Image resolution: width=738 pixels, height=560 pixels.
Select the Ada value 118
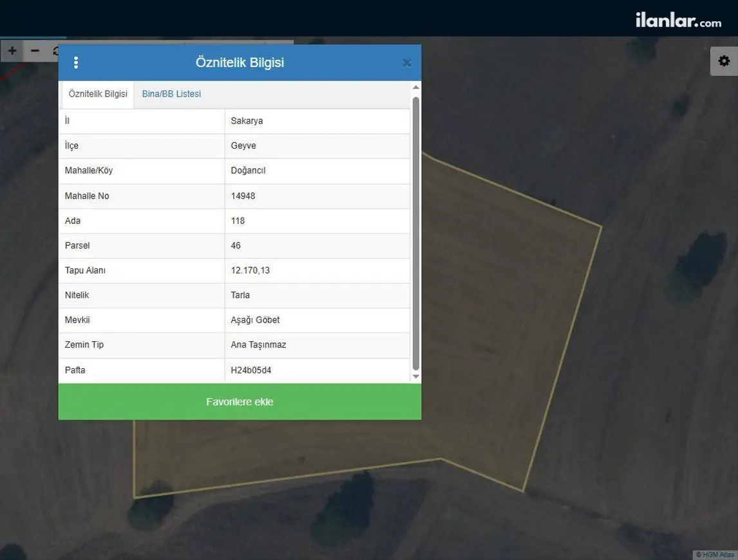click(x=238, y=221)
